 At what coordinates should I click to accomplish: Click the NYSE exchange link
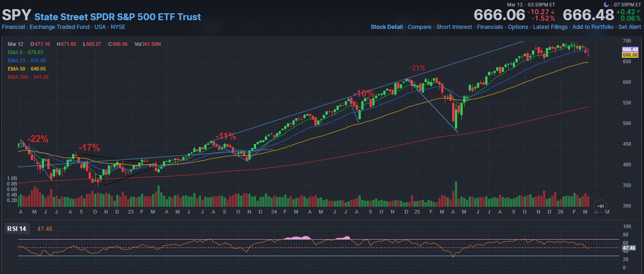point(118,27)
